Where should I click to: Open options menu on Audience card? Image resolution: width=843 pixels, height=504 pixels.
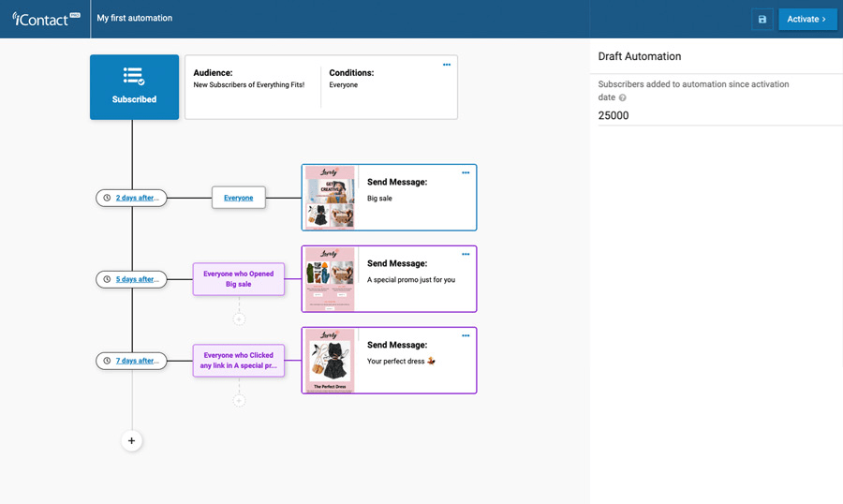[446, 65]
